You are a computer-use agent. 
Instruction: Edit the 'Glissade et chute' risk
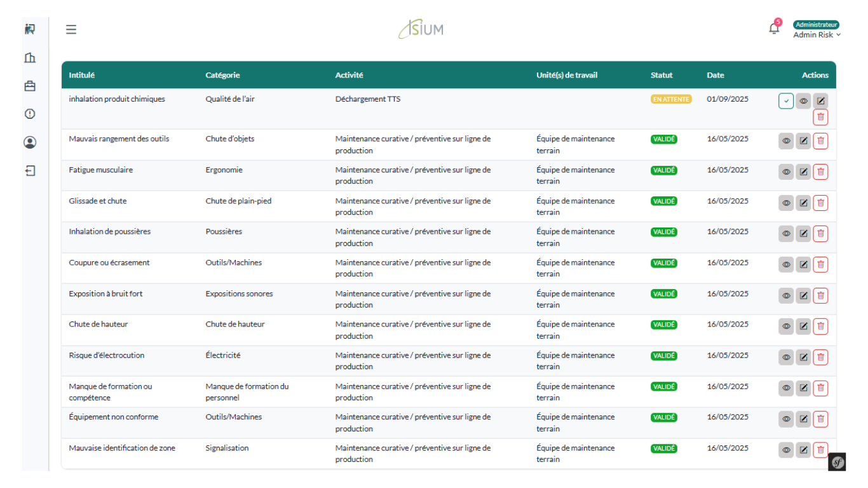tap(803, 203)
